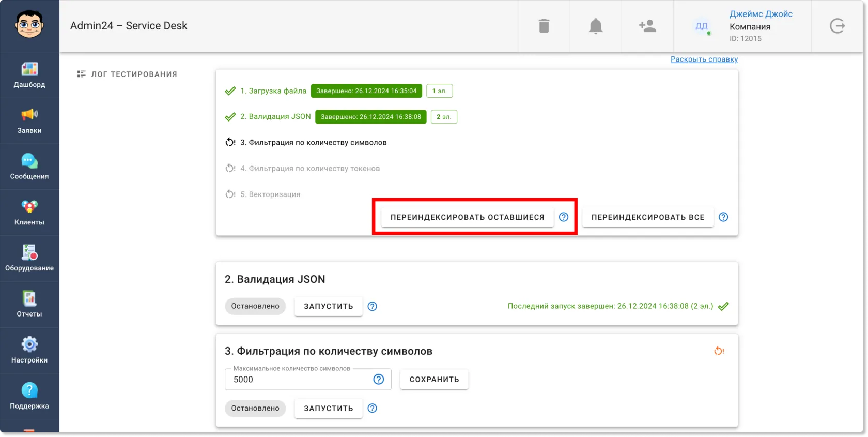
Task: Click the add user icon
Action: click(647, 26)
